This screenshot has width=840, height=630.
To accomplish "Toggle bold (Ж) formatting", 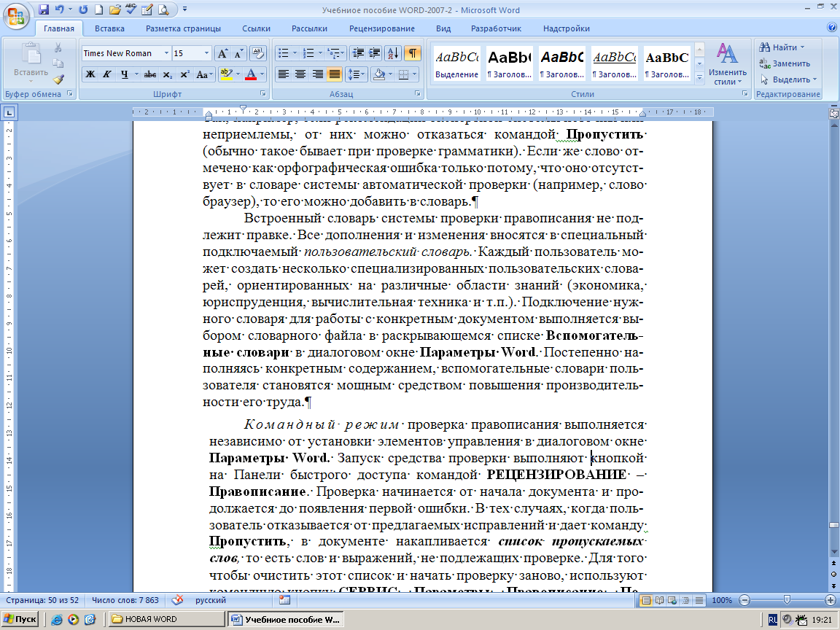I will (90, 74).
